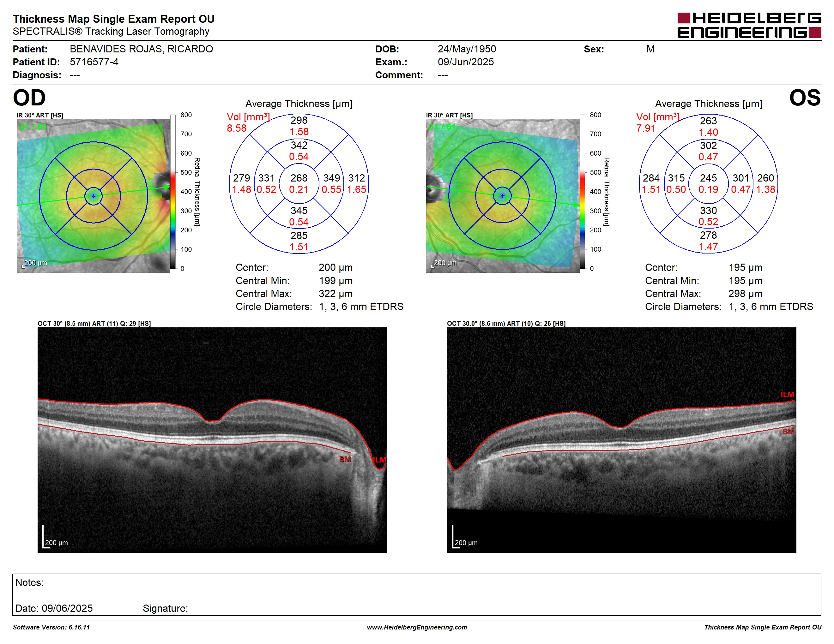This screenshot has width=834, height=644.
Task: Click Software Version: 6.16.11 text
Action: [51, 627]
